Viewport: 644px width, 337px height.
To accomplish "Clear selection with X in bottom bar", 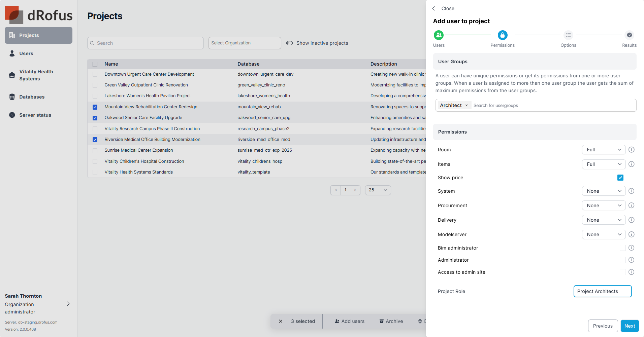I will pyautogui.click(x=281, y=321).
